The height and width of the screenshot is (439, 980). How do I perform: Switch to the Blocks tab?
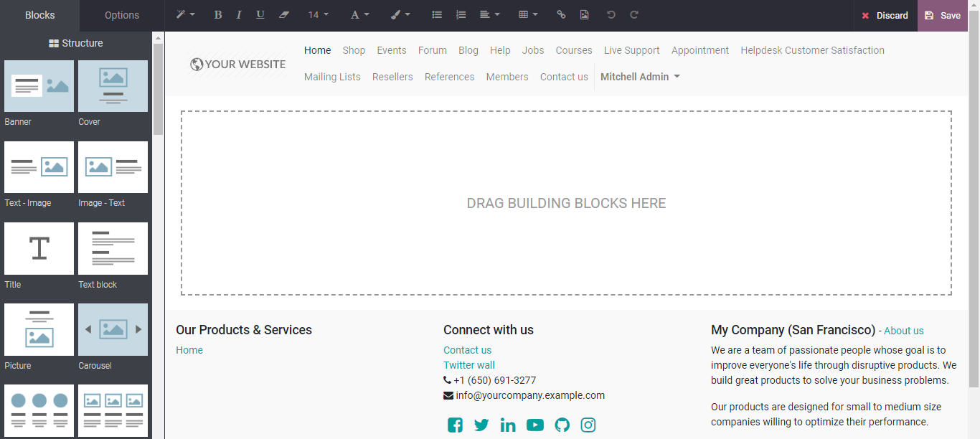[x=40, y=15]
